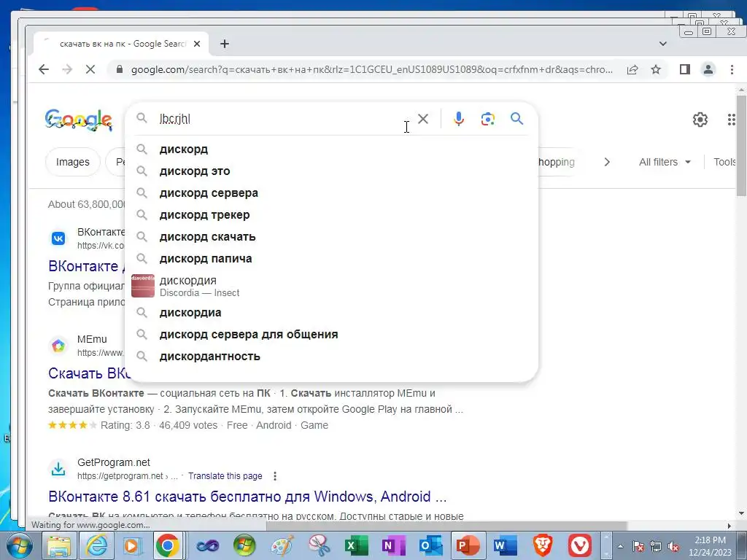
Task: Open Paint from the taskbar
Action: pos(282,545)
